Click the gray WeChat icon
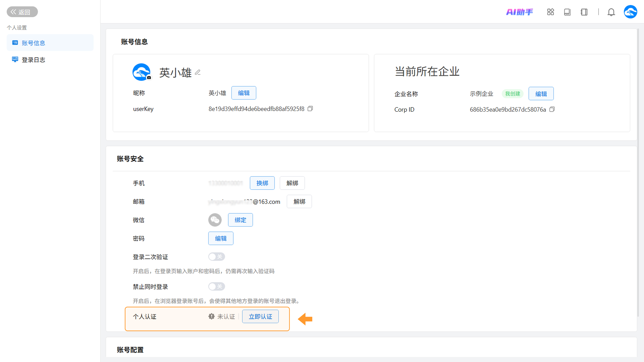 click(215, 220)
